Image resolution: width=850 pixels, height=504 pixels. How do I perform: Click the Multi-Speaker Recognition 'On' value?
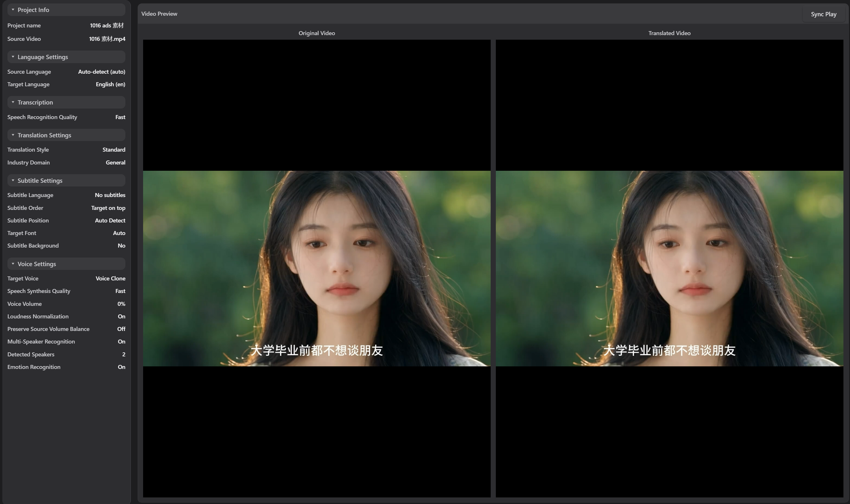(122, 342)
